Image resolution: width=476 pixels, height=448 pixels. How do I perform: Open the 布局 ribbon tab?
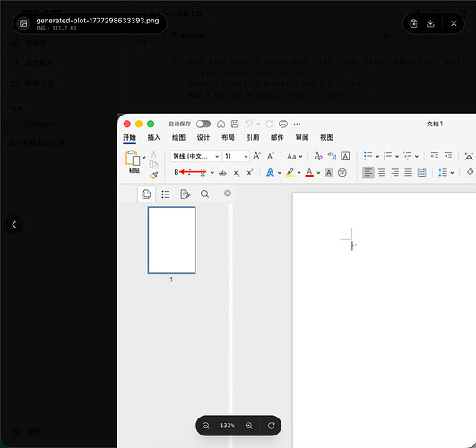[228, 137]
